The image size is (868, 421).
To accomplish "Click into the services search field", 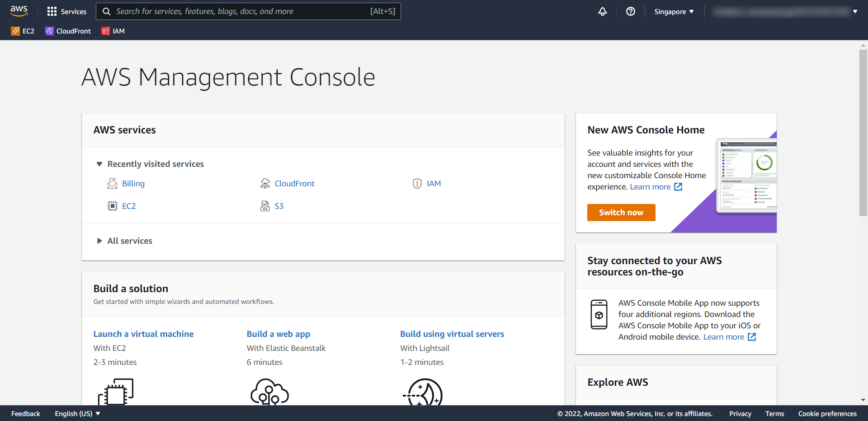I will tap(249, 11).
